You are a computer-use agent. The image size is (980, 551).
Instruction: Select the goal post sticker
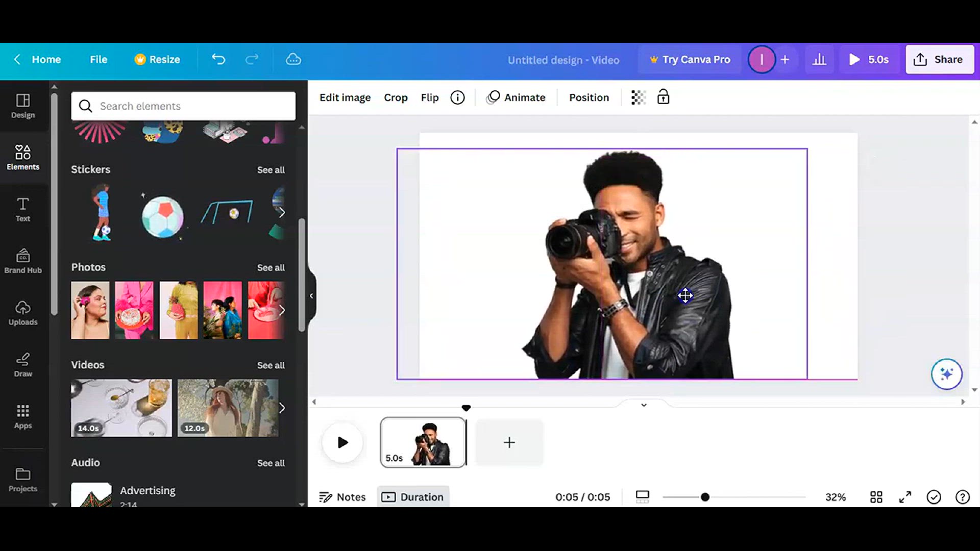(x=228, y=212)
